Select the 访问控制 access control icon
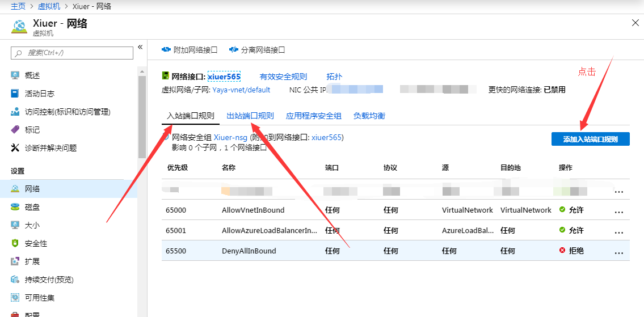 [x=15, y=112]
